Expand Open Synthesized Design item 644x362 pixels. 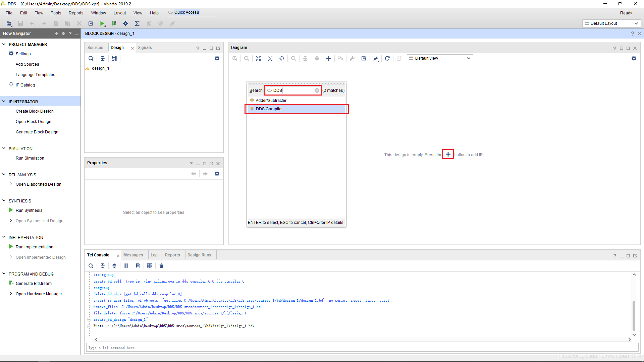point(11,221)
